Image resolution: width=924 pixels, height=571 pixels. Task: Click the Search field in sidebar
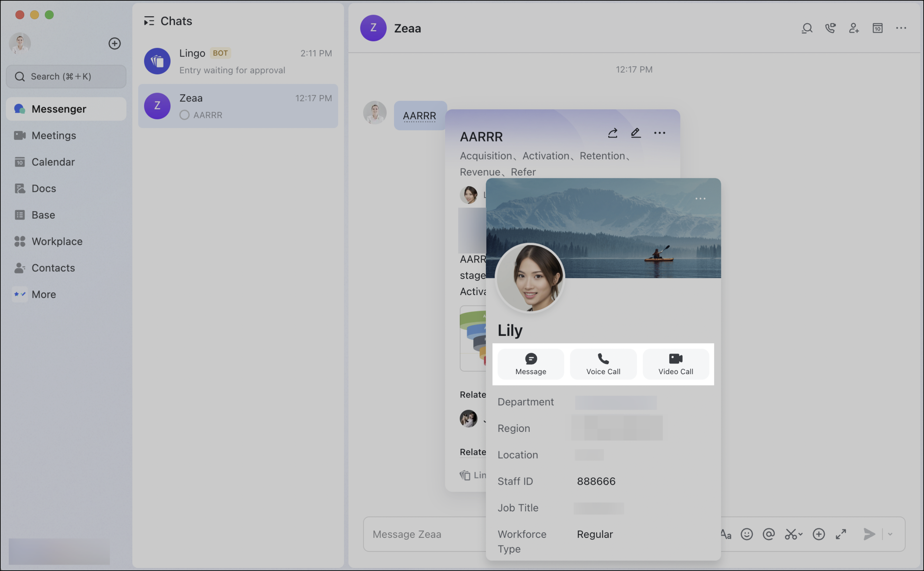point(66,76)
